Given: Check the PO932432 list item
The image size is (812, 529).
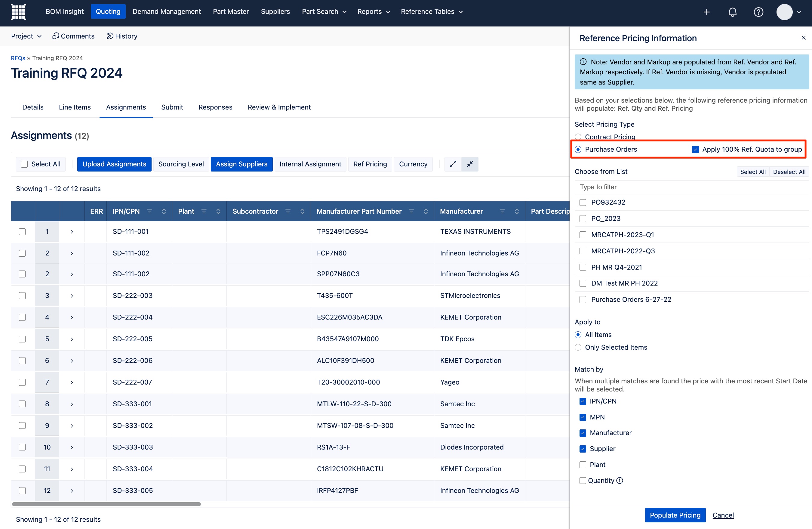Looking at the screenshot, I should (x=583, y=203).
